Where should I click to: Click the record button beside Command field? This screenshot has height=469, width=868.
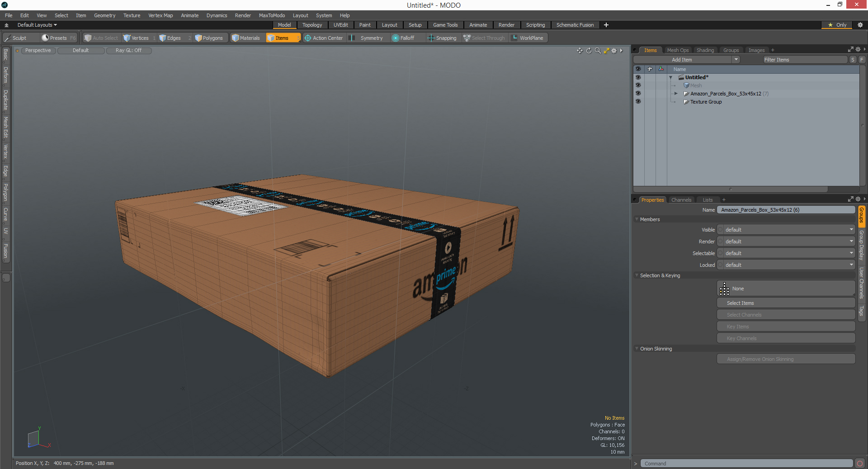pos(860,464)
